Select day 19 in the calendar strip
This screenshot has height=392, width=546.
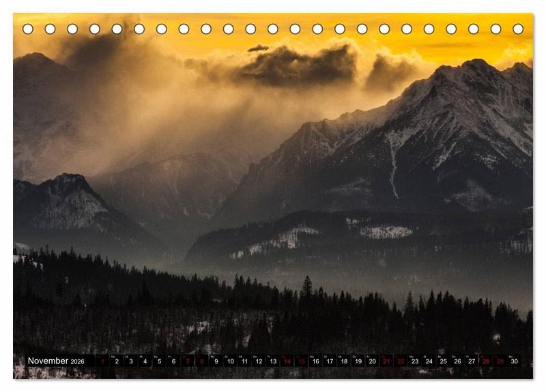point(358,361)
